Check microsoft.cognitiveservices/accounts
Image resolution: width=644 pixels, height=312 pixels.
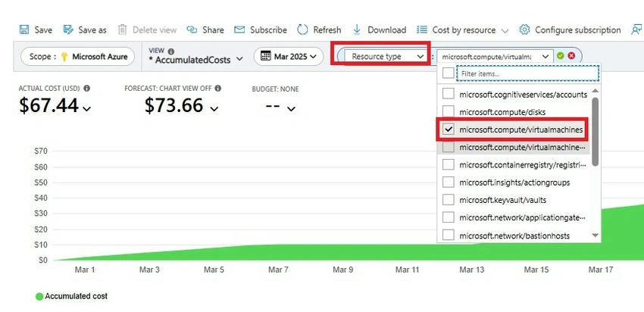[448, 94]
